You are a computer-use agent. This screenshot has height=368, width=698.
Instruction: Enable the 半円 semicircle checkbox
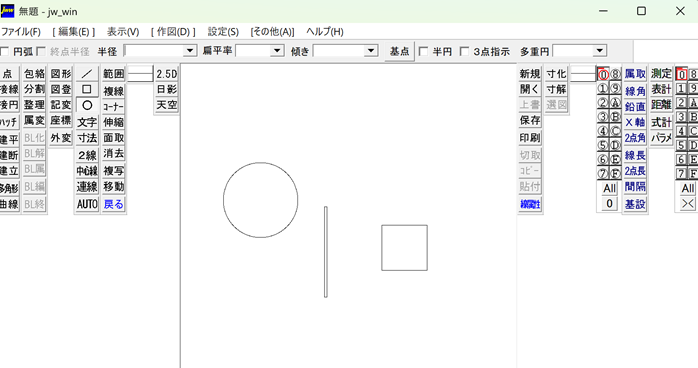(x=424, y=52)
